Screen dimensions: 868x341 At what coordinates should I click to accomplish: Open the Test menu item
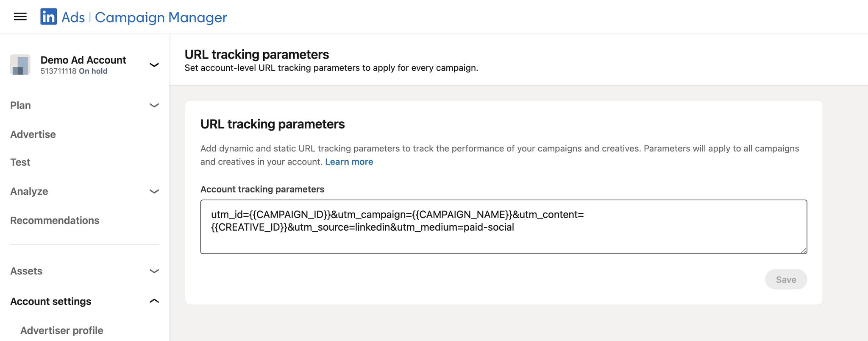tap(20, 162)
